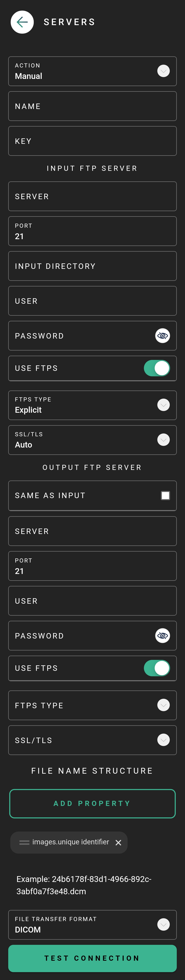Screen dimensions: 185x980
Task: Select the Input Directory field
Action: pos(92,266)
